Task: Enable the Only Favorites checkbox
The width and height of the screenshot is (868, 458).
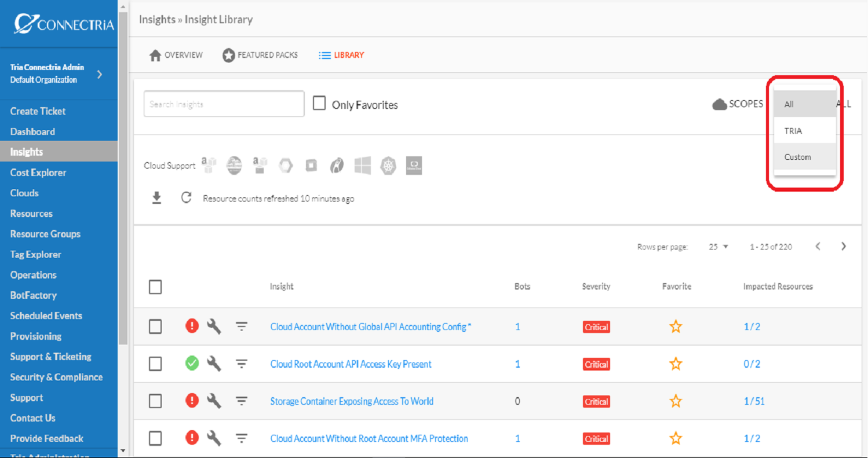Action: pos(319,104)
